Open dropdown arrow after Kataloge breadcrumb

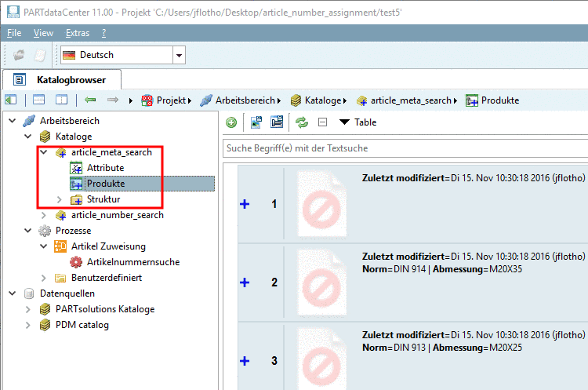(x=345, y=100)
